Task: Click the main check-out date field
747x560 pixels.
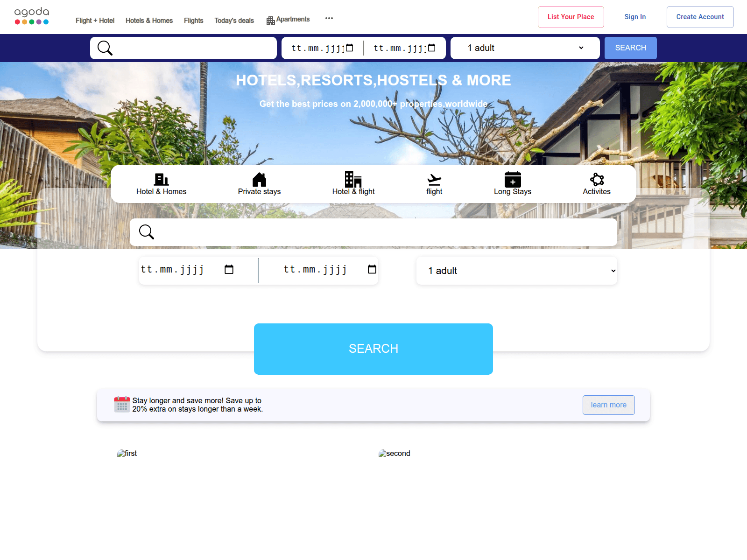Action: [330, 269]
